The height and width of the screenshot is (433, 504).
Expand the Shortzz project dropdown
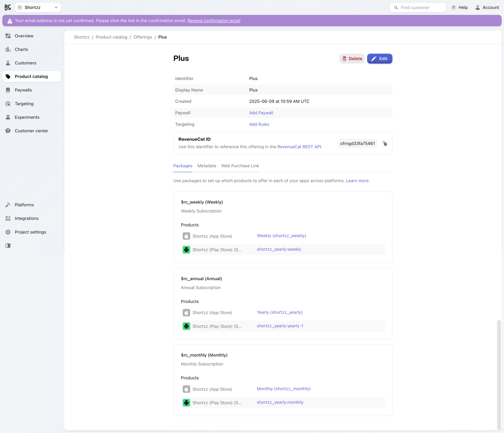point(38,7)
